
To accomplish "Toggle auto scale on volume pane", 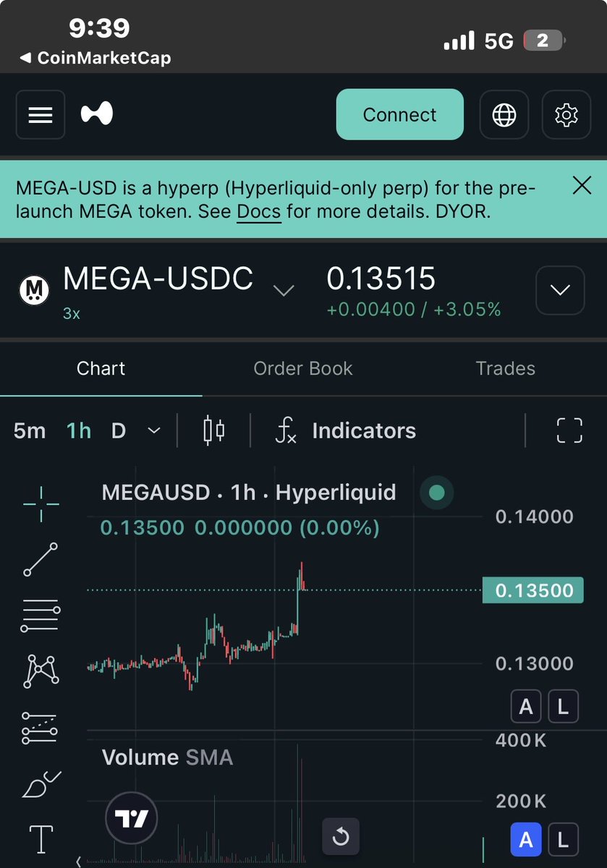I will [526, 839].
